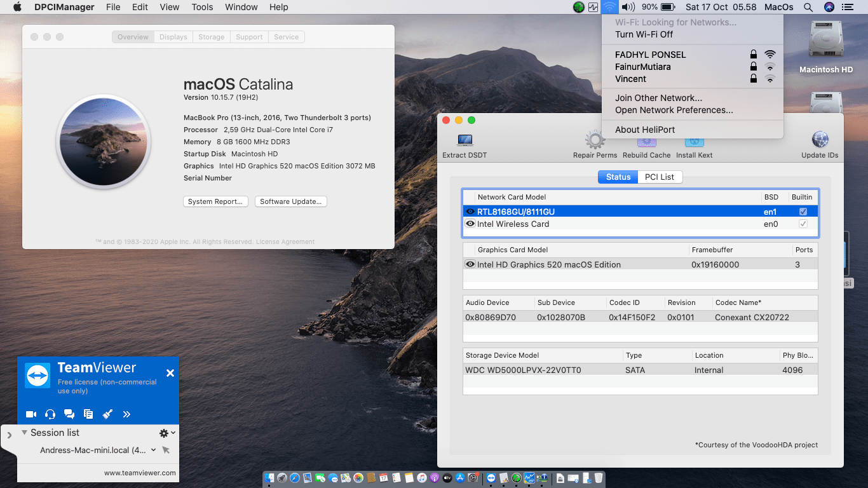The width and height of the screenshot is (868, 488).
Task: Close the TeamViewer panel with X
Action: coord(170,373)
